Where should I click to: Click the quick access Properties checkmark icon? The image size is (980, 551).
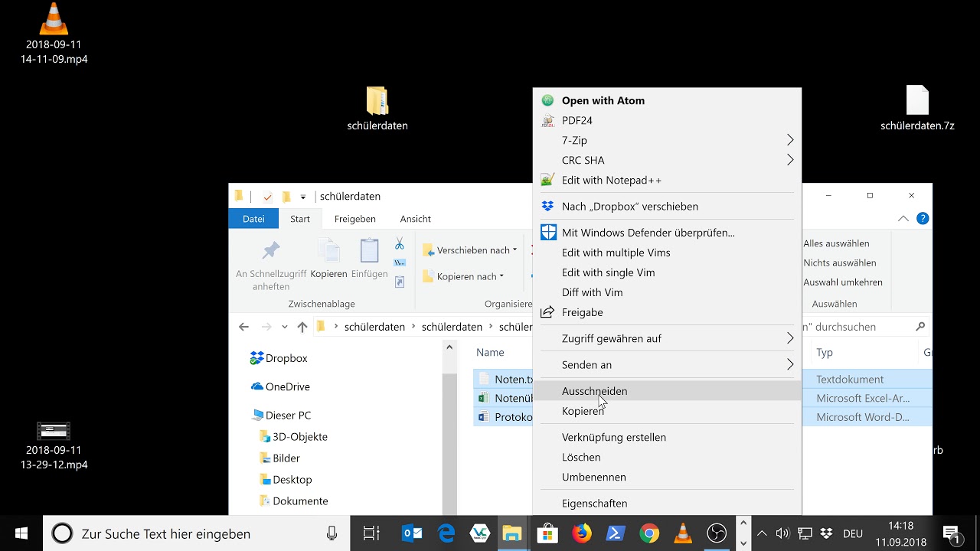tap(267, 197)
